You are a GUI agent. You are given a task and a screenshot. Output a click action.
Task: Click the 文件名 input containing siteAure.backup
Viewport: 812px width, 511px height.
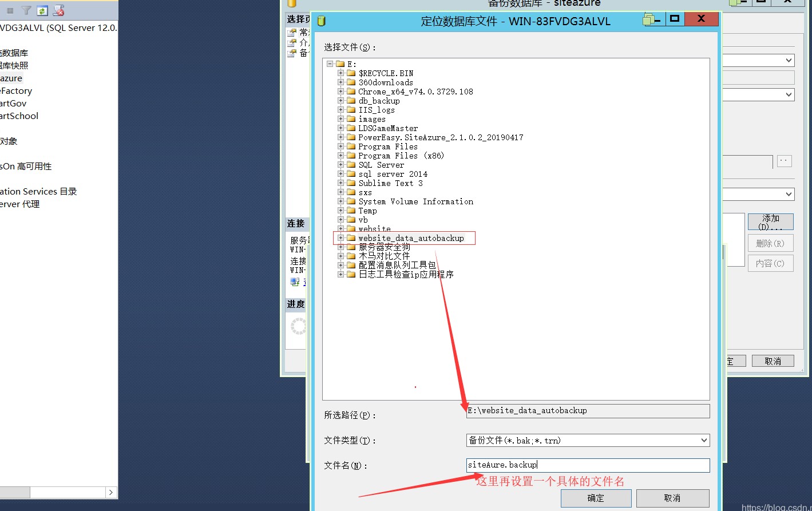pos(587,465)
